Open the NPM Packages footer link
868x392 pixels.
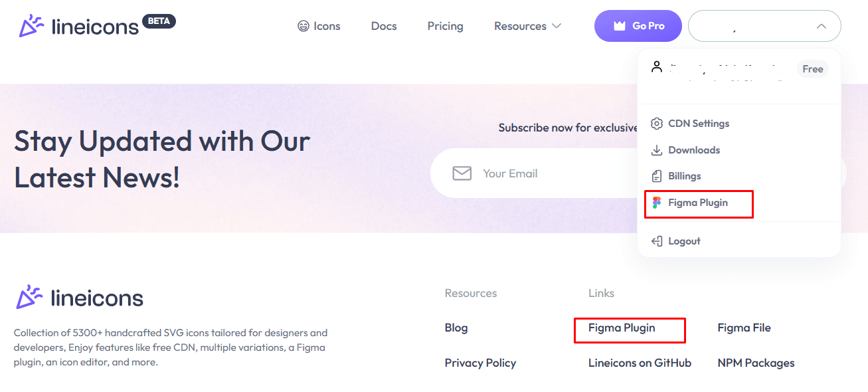click(756, 363)
